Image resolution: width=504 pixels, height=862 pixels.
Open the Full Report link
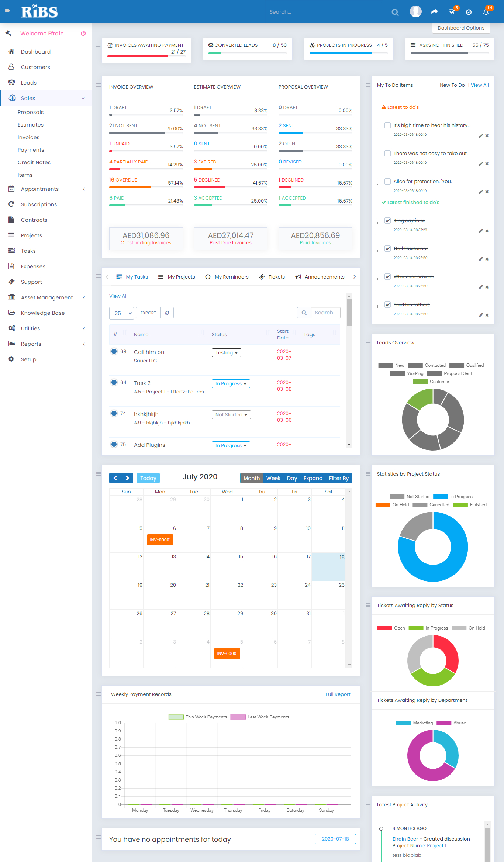pos(338,694)
